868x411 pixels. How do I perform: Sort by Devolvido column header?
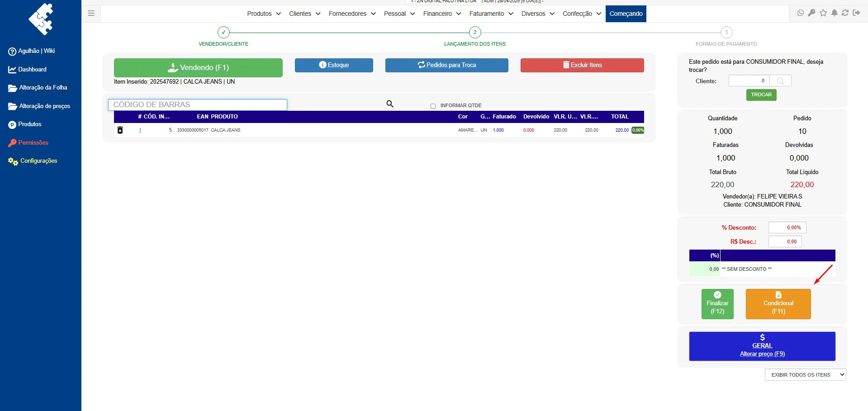coord(536,117)
